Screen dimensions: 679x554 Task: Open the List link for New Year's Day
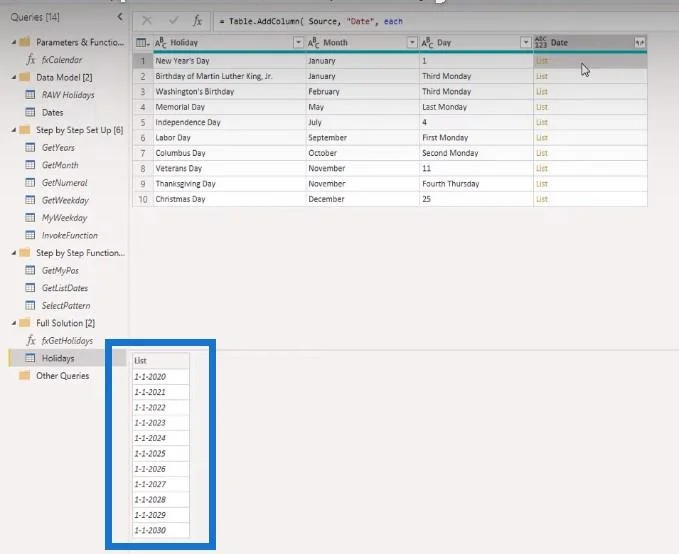click(541, 61)
